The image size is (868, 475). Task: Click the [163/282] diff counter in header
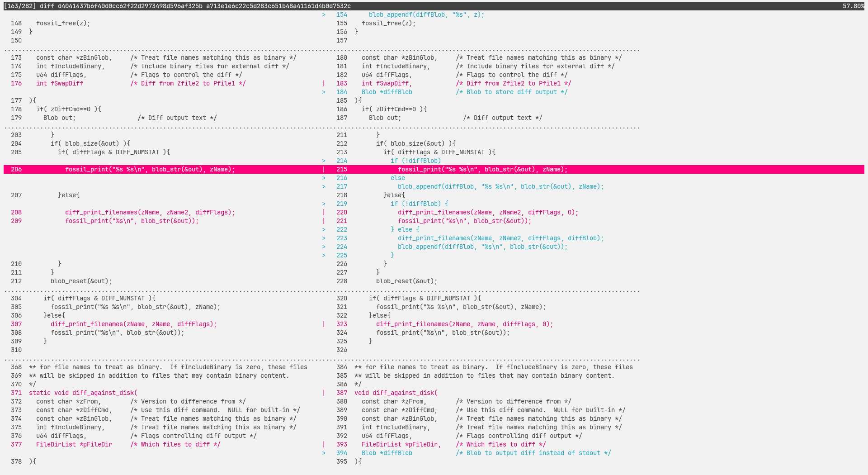click(x=19, y=6)
